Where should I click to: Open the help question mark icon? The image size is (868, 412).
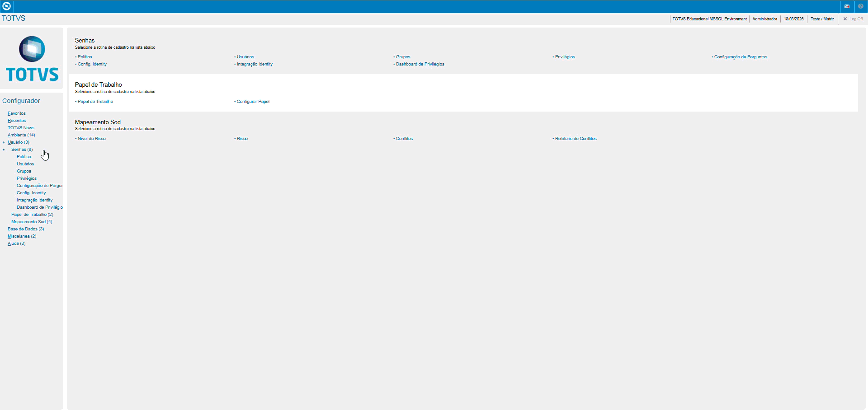click(x=860, y=6)
